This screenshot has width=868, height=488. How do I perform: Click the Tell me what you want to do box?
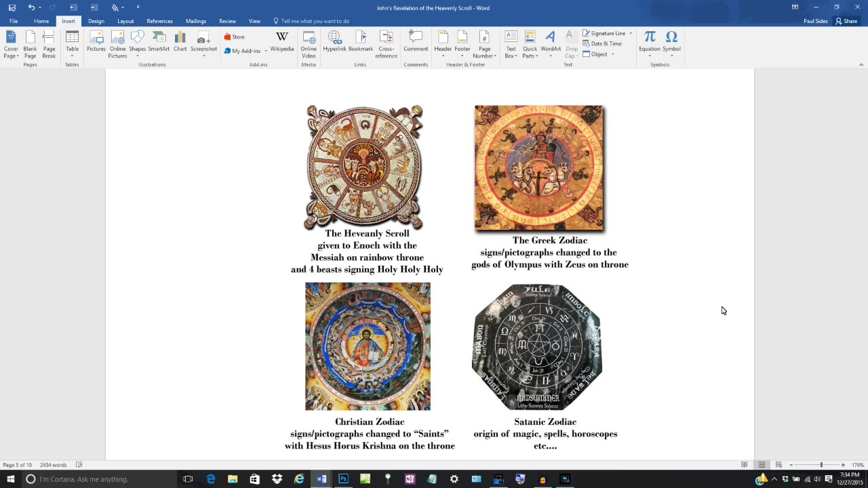311,21
